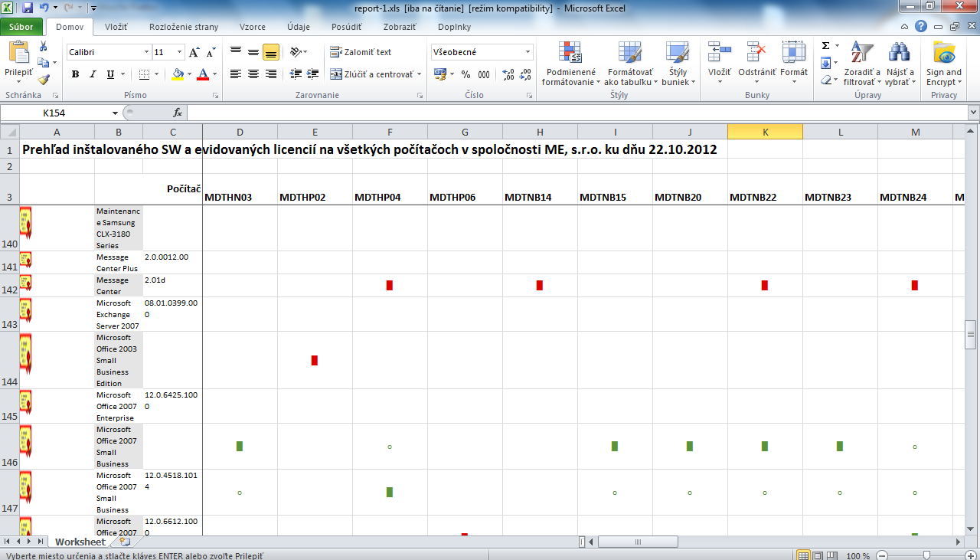Screen dimensions: 980x560
Task: Undo the last action
Action: pos(44,8)
